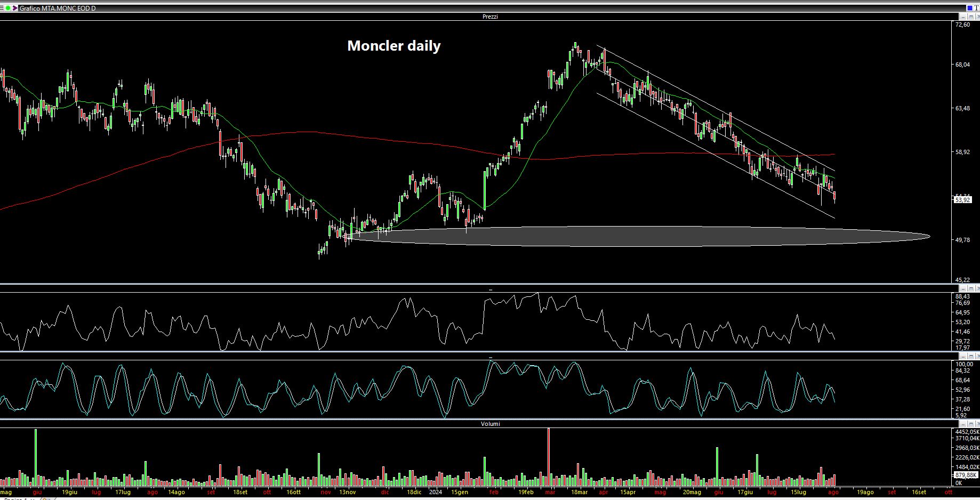Click the 15apr date label
This screenshot has height=500, width=980.
tap(628, 492)
